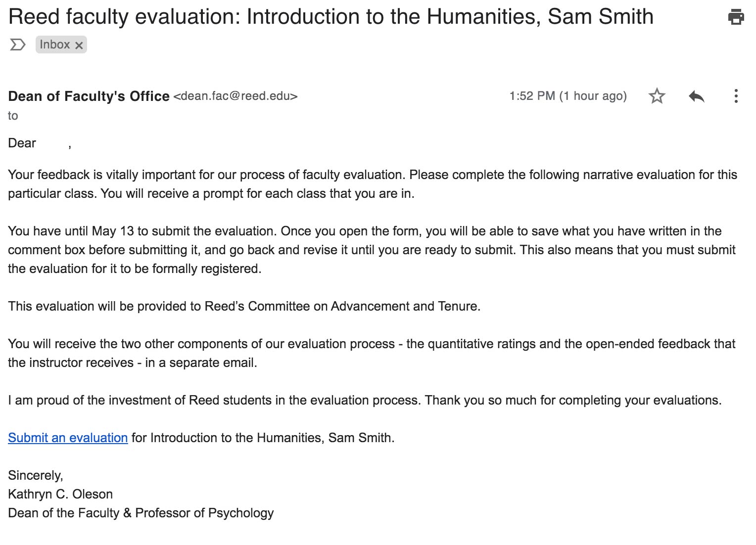This screenshot has width=756, height=545.
Task: Remove the Inbox label with its x
Action: [79, 45]
